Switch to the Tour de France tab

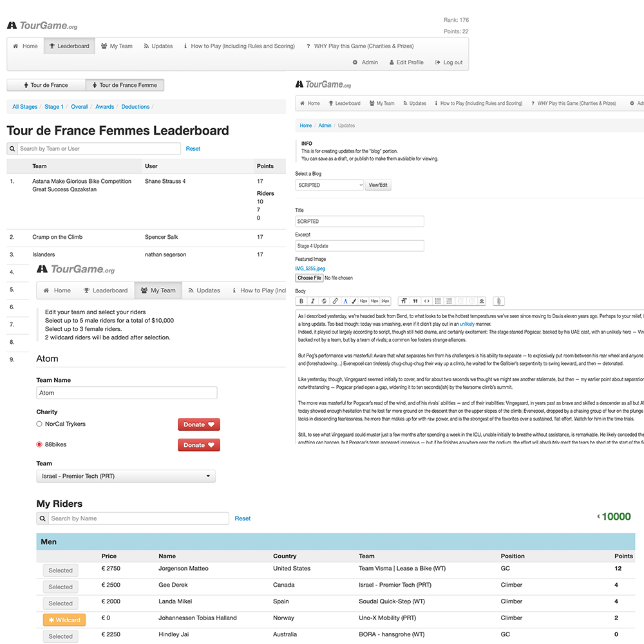click(x=46, y=85)
